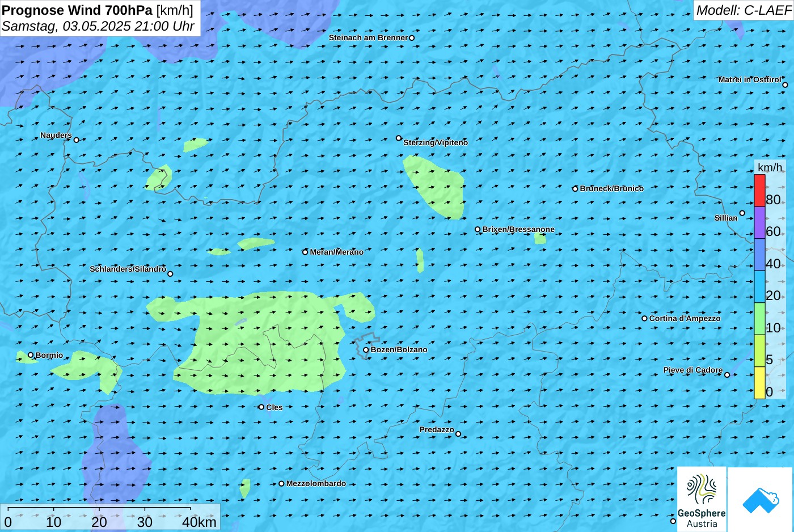The width and height of the screenshot is (794, 532).
Task: Click the 'Brixen/Bressanone' text label
Action: pos(518,229)
